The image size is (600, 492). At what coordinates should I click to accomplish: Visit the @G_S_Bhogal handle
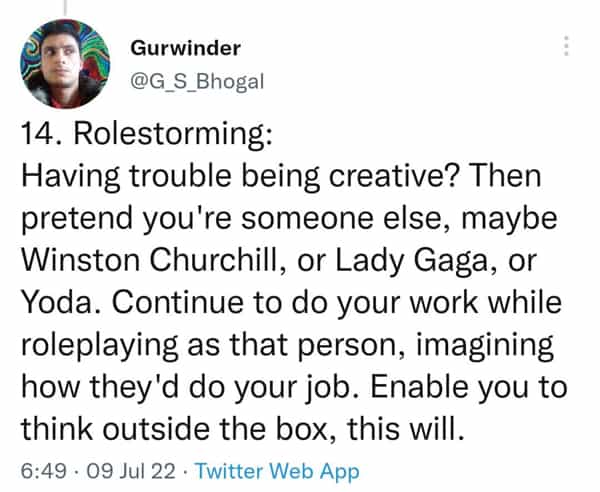[x=197, y=81]
